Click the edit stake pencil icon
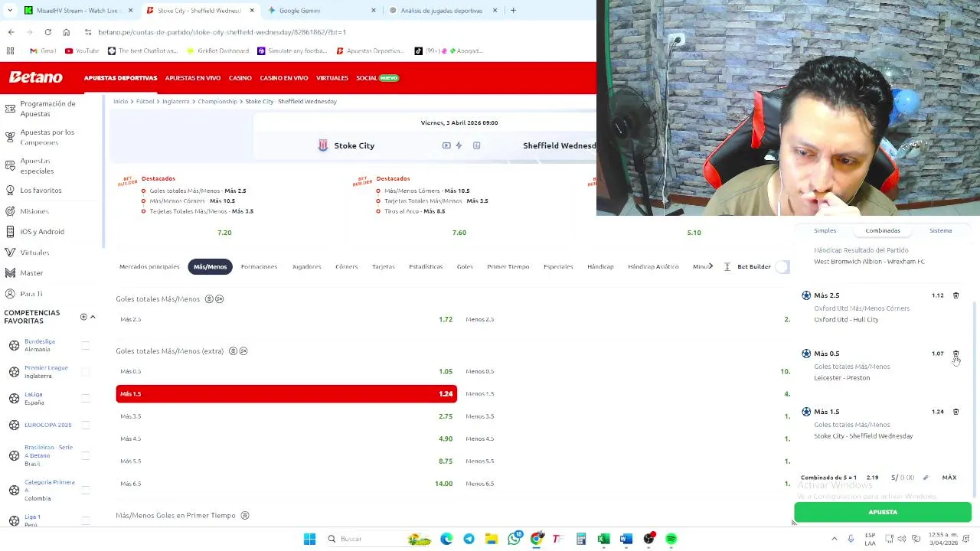 pos(926,478)
